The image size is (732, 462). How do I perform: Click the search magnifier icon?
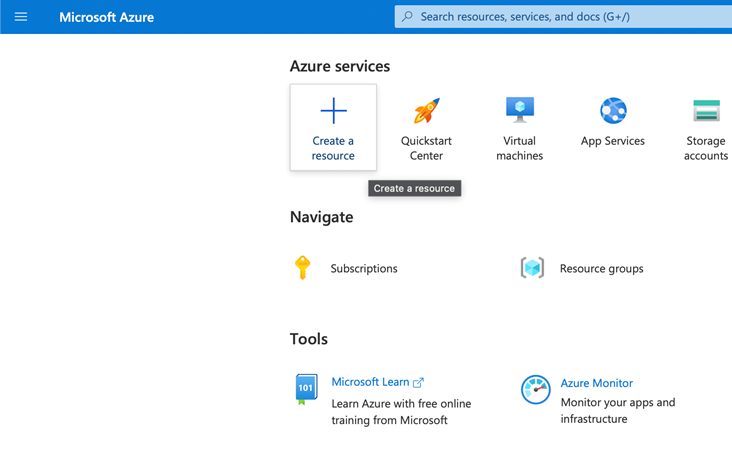pyautogui.click(x=407, y=17)
